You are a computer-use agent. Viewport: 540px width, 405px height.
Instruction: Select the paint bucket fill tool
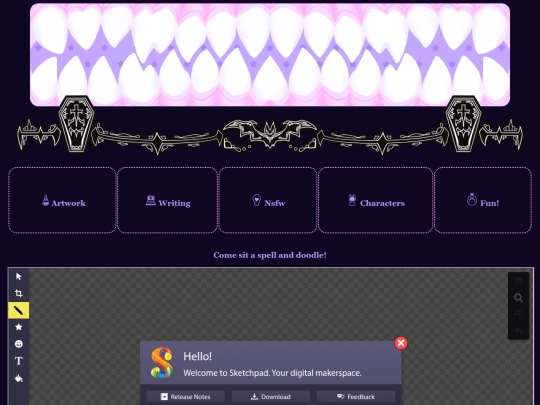19,378
